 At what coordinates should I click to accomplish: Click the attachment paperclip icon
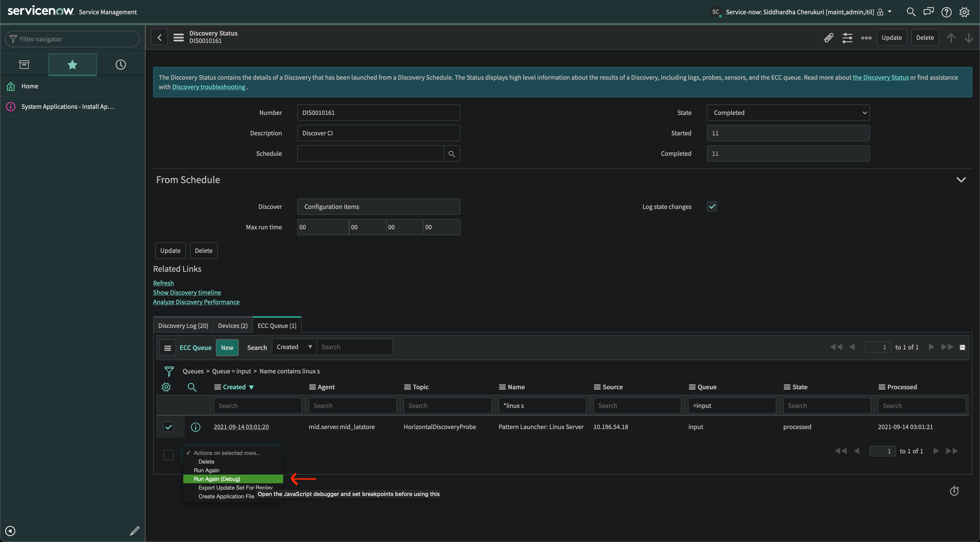pyautogui.click(x=828, y=38)
